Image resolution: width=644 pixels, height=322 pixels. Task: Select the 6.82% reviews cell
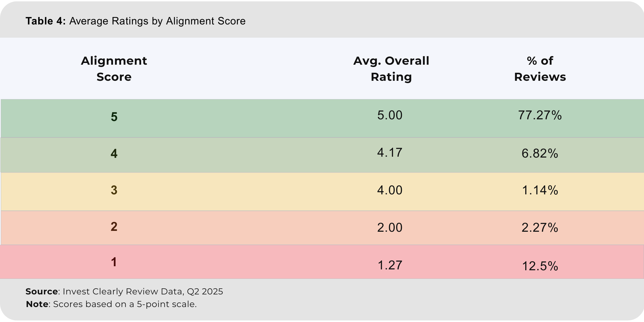click(540, 154)
